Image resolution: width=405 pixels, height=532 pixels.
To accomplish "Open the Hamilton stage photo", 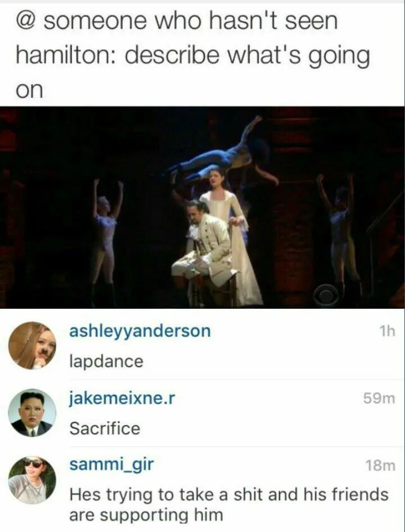I will (202, 208).
